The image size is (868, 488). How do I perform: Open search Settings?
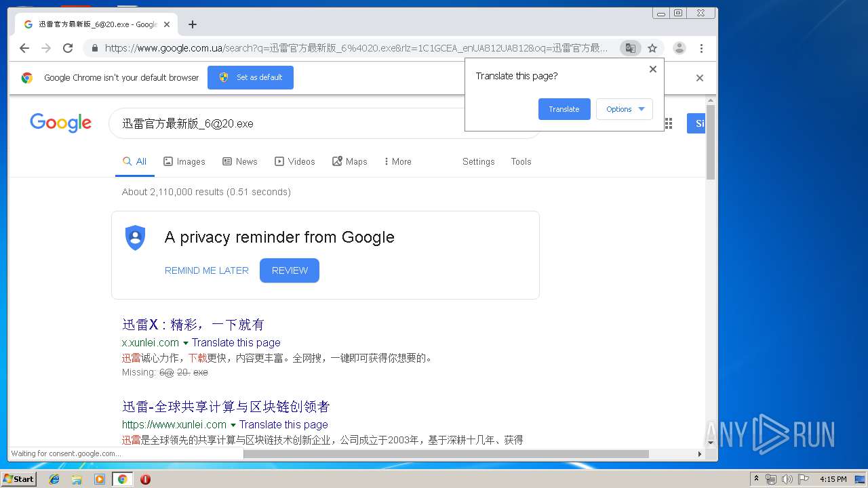[x=479, y=161]
